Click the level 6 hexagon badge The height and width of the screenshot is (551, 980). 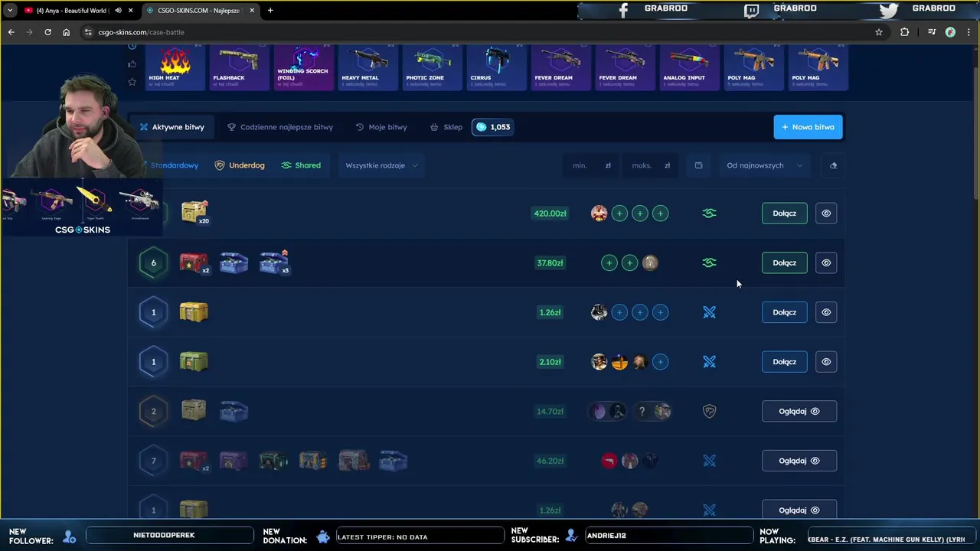(153, 262)
